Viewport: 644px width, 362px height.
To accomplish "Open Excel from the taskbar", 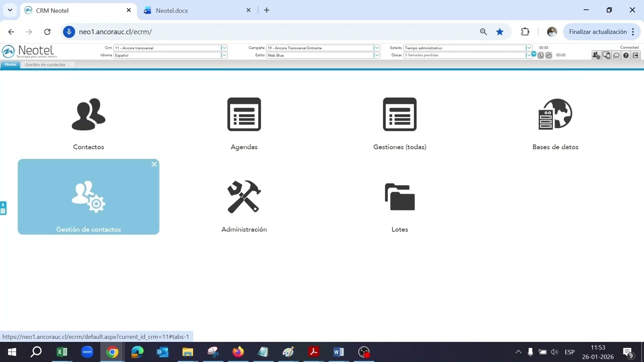I will tap(62, 352).
